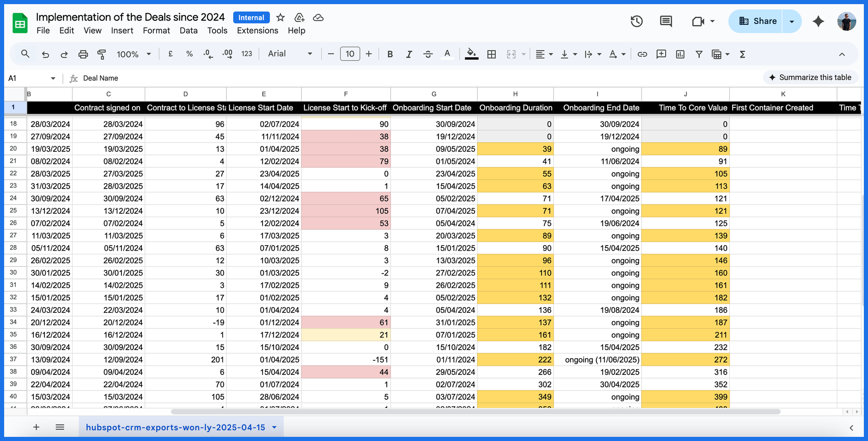868x441 pixels.
Task: Open the comments panel icon
Action: [666, 21]
